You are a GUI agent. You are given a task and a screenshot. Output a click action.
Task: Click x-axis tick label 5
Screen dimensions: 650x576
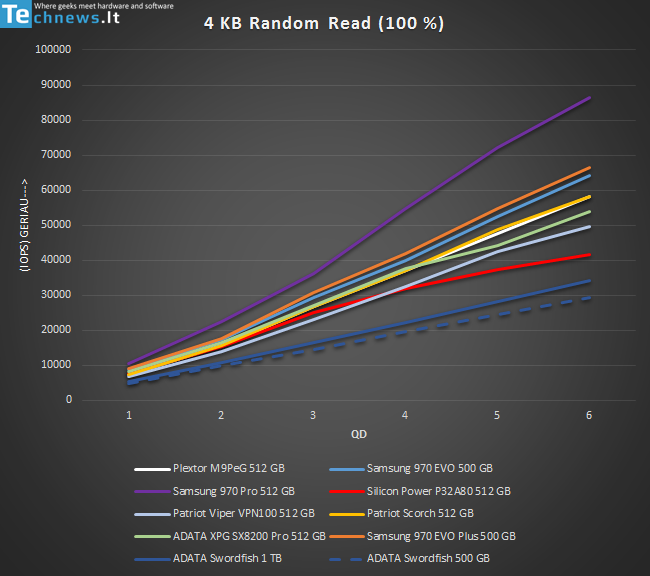click(497, 415)
